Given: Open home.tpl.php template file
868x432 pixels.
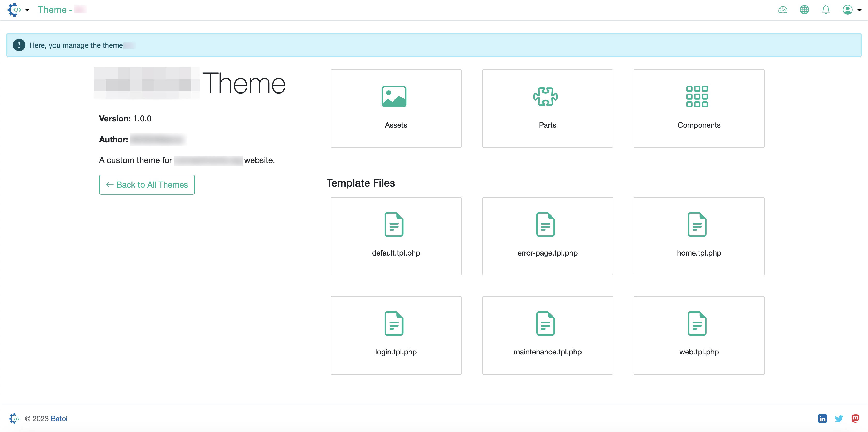Looking at the screenshot, I should [699, 236].
